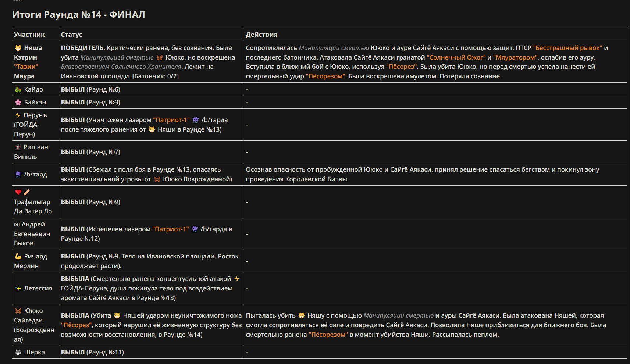Click status ВЫБЫЛ (Раунд №6)
The width and height of the screenshot is (630, 364).
click(90, 89)
